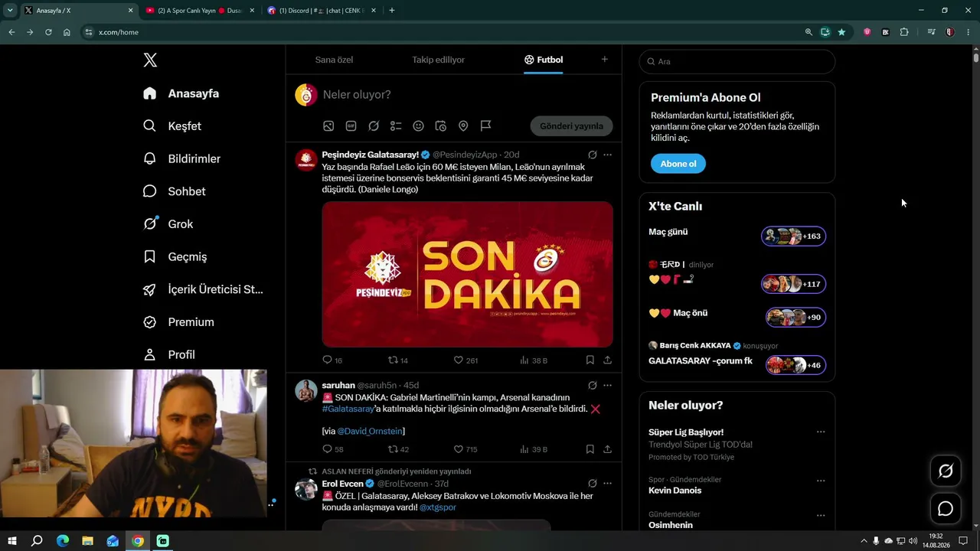This screenshot has width=980, height=551.
Task: Show hidden system tray icons
Action: point(864,541)
